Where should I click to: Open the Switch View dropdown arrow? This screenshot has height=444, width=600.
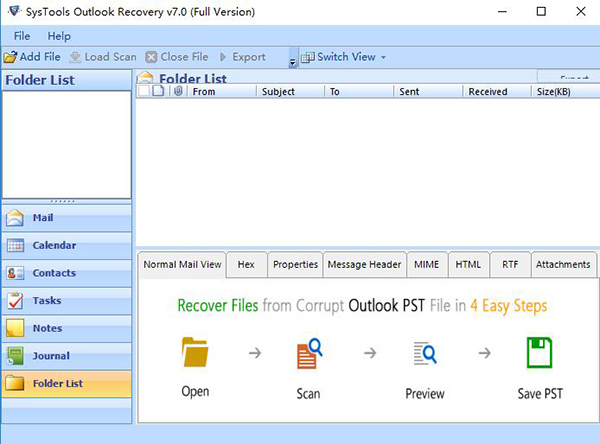click(383, 57)
